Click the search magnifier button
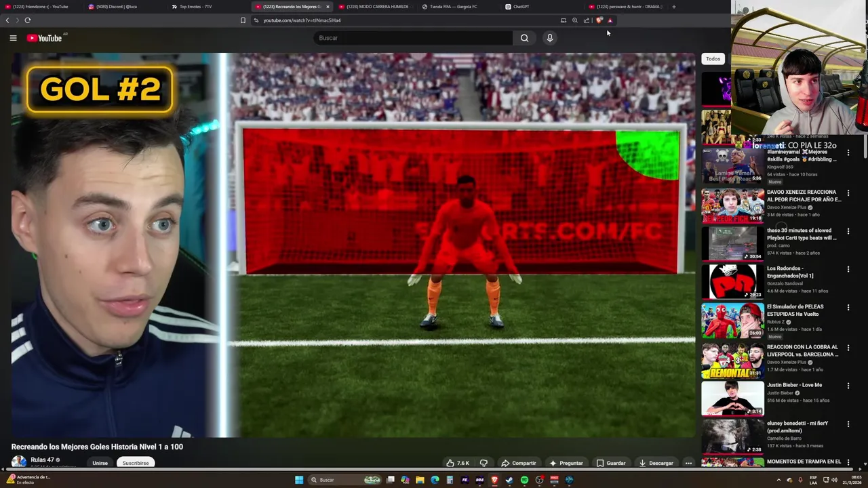This screenshot has height=488, width=868. pyautogui.click(x=524, y=38)
